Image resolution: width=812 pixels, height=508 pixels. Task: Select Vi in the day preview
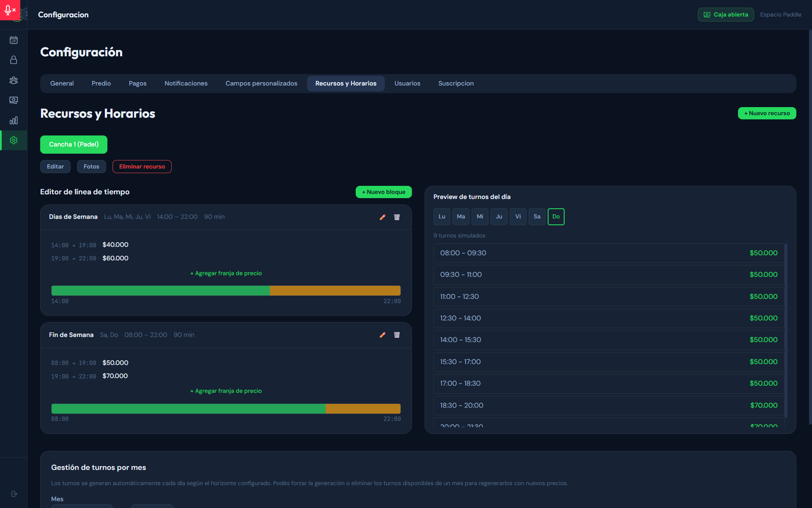click(x=518, y=217)
